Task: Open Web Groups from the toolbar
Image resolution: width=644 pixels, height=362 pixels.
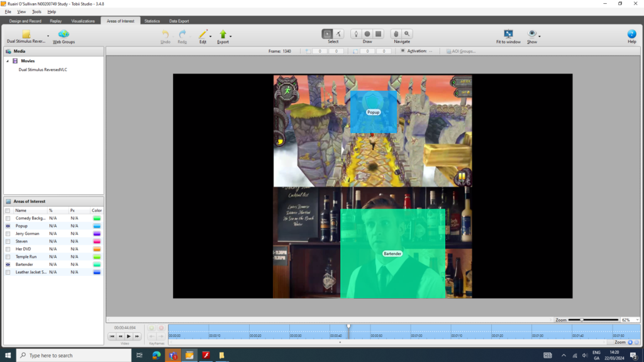Action: tap(64, 34)
